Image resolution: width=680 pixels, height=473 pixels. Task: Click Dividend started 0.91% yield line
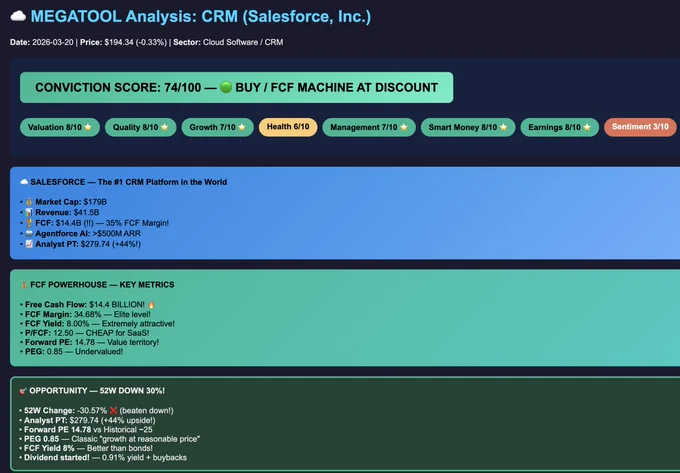pos(105,458)
